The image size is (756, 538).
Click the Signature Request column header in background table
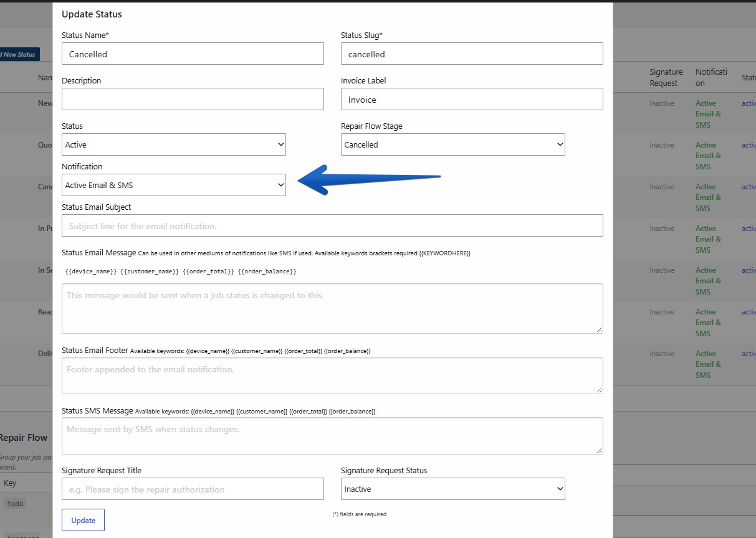click(666, 77)
